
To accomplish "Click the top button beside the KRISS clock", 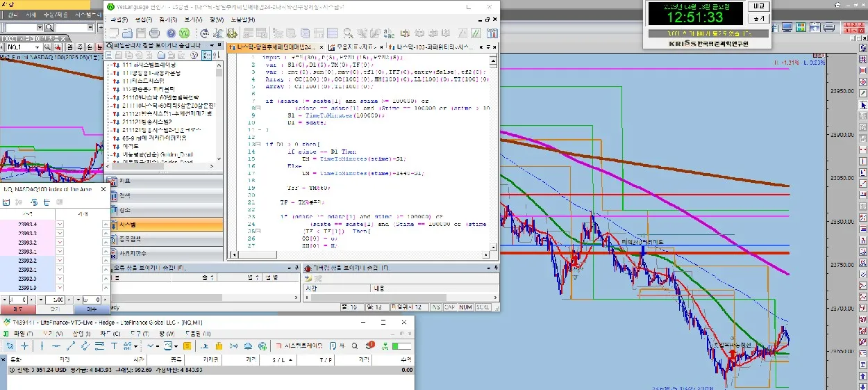I will pyautogui.click(x=758, y=6).
